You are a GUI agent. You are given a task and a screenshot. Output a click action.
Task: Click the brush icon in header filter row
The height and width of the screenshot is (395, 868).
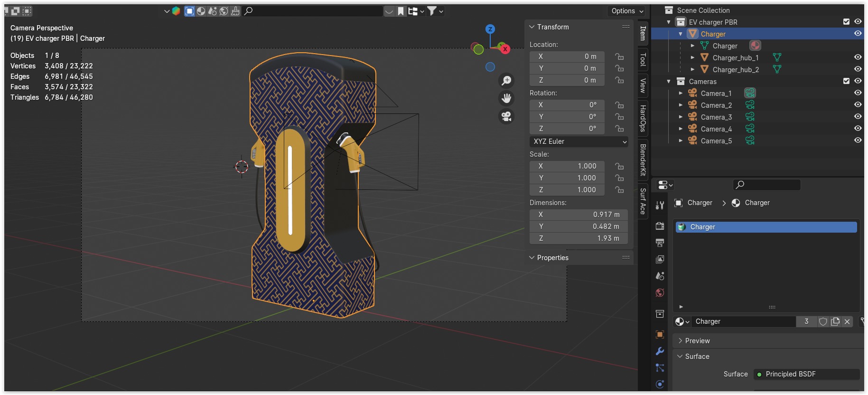235,11
